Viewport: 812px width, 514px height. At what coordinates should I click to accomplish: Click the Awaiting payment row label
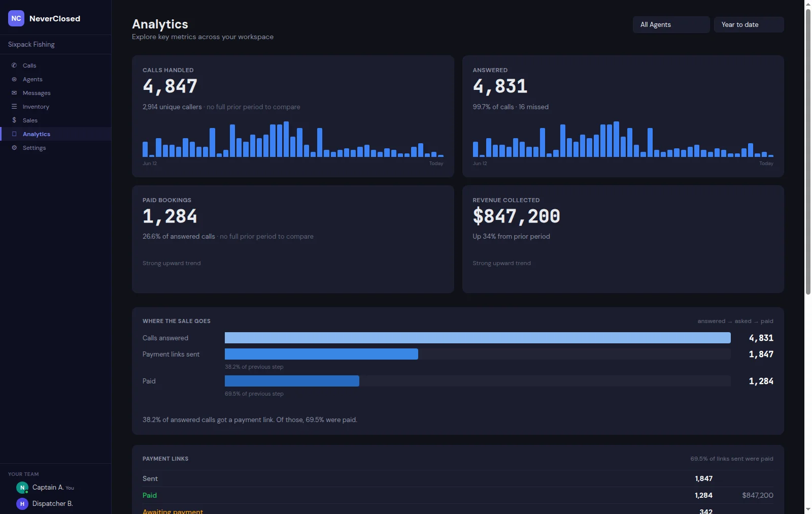point(173,510)
